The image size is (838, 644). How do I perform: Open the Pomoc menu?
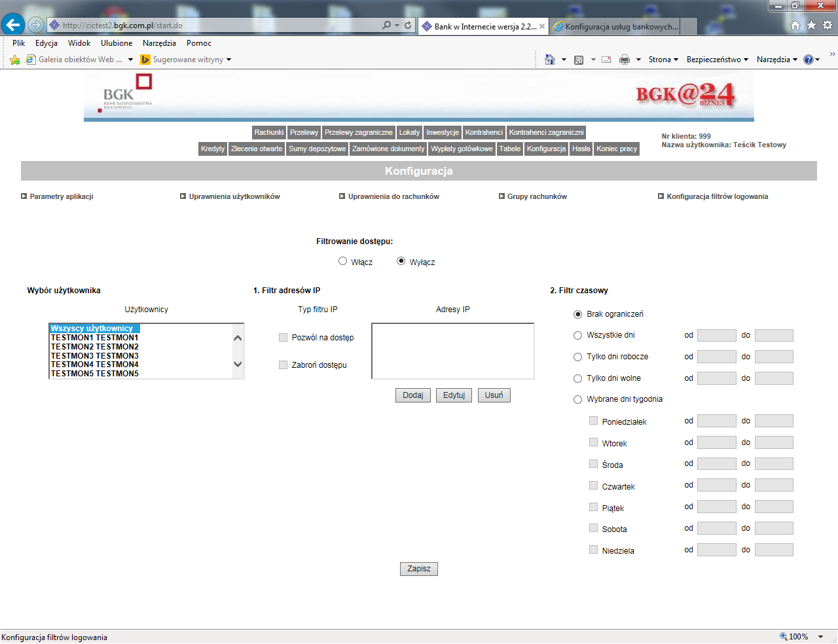pos(199,43)
